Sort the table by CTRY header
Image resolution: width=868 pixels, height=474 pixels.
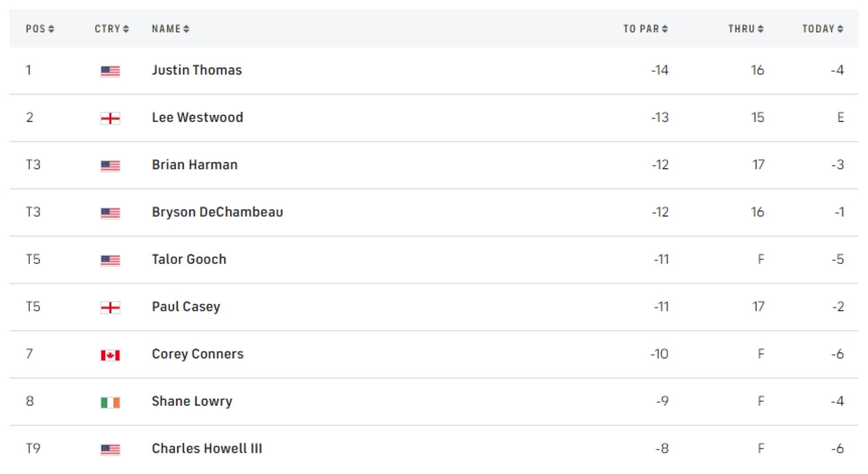tap(112, 29)
